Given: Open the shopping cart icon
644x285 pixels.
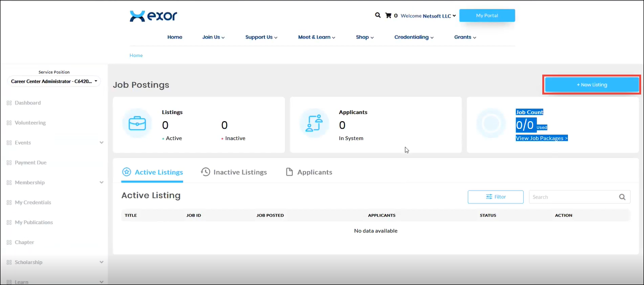Looking at the screenshot, I should click(x=388, y=16).
